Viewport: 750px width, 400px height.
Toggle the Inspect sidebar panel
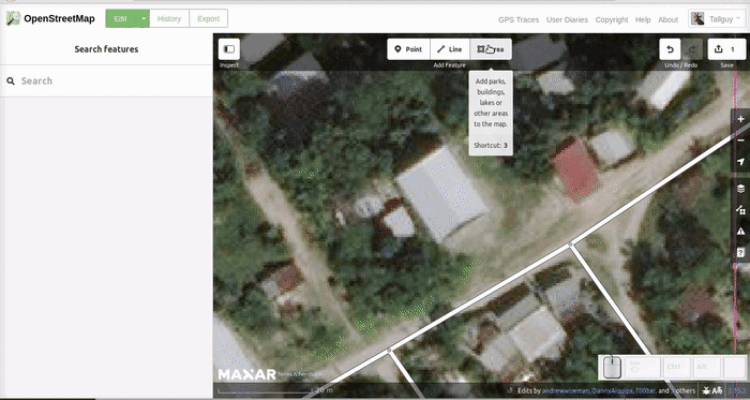[x=229, y=48]
